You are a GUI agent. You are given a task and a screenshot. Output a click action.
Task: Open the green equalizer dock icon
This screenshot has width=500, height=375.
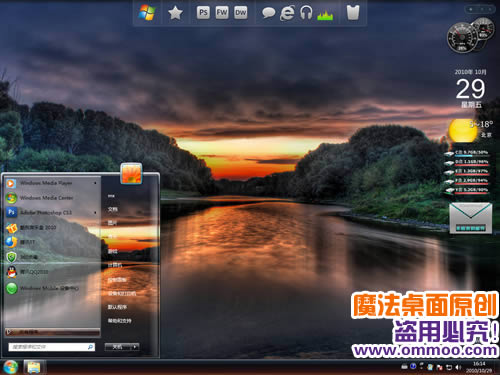[x=325, y=15]
